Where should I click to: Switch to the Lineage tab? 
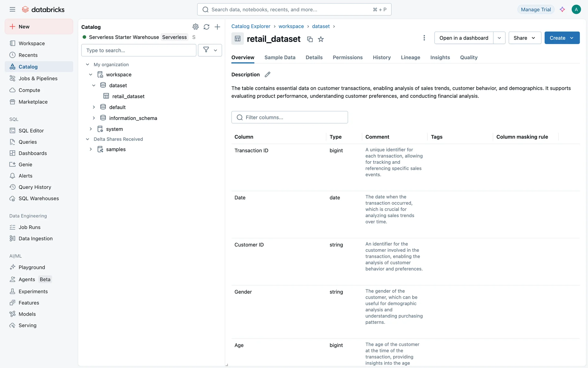click(x=410, y=57)
